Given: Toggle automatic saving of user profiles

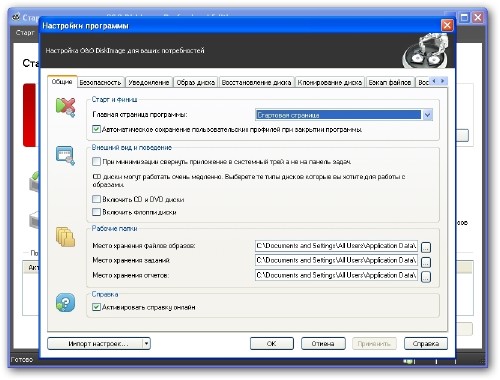Looking at the screenshot, I should click(x=96, y=129).
